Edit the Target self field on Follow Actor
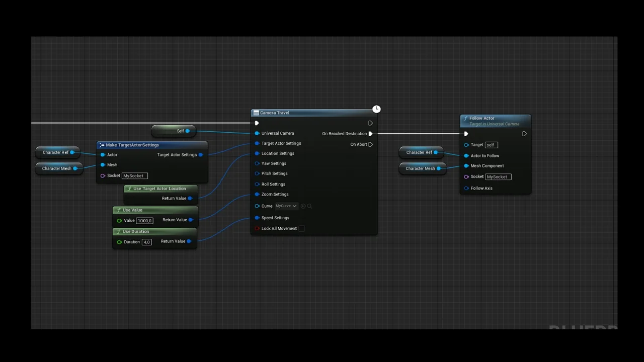Viewport: 644px width, 362px height. click(x=490, y=145)
